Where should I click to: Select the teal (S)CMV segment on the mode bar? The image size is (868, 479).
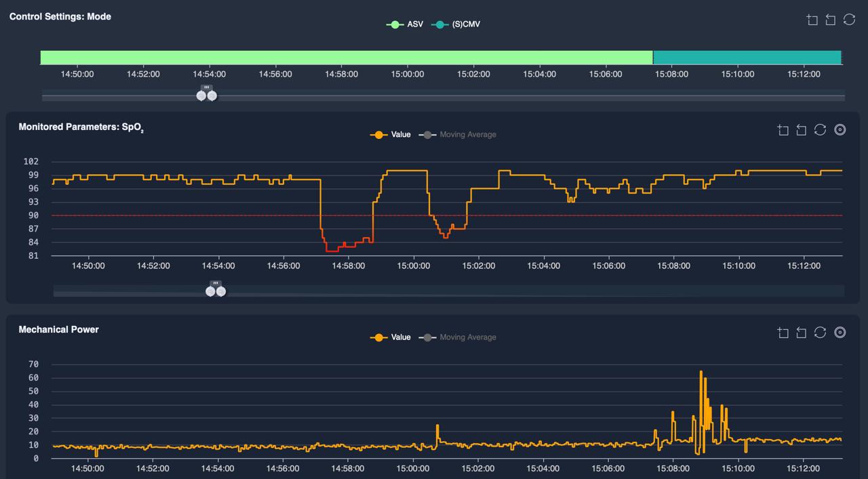(746, 57)
